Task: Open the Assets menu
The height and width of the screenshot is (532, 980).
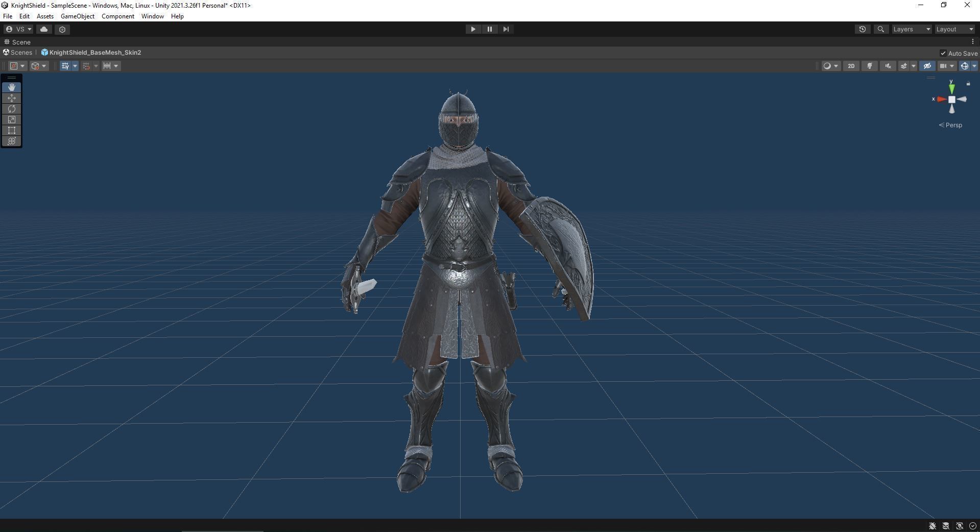Action: pyautogui.click(x=45, y=16)
